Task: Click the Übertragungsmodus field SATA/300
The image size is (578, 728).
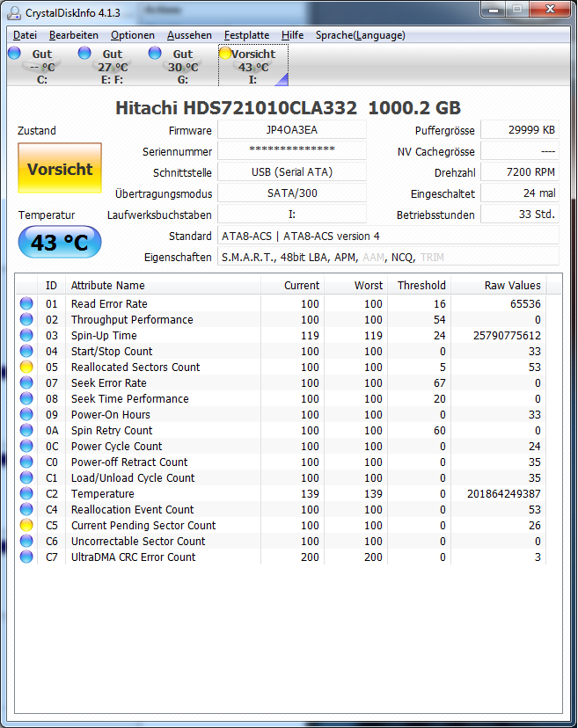Action: [292, 193]
